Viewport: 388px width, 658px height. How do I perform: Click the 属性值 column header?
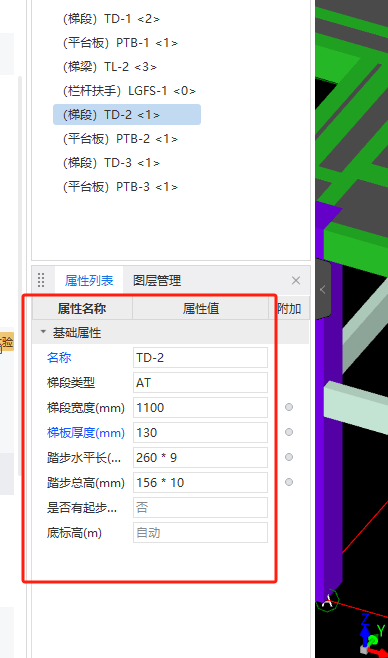pyautogui.click(x=201, y=309)
